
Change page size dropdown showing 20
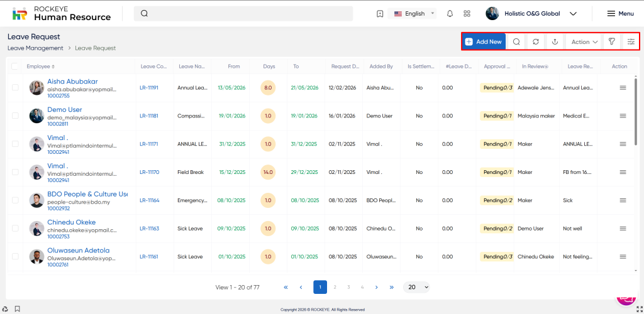click(416, 287)
